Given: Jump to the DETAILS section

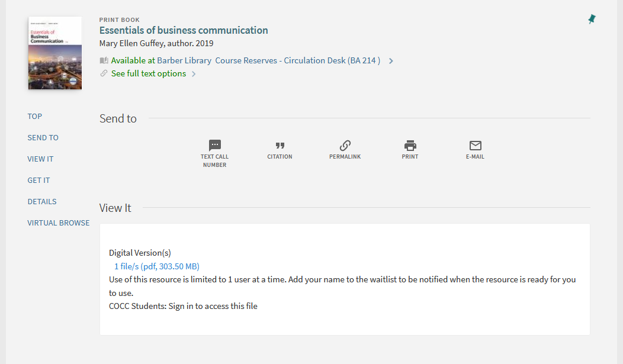Looking at the screenshot, I should point(41,201).
